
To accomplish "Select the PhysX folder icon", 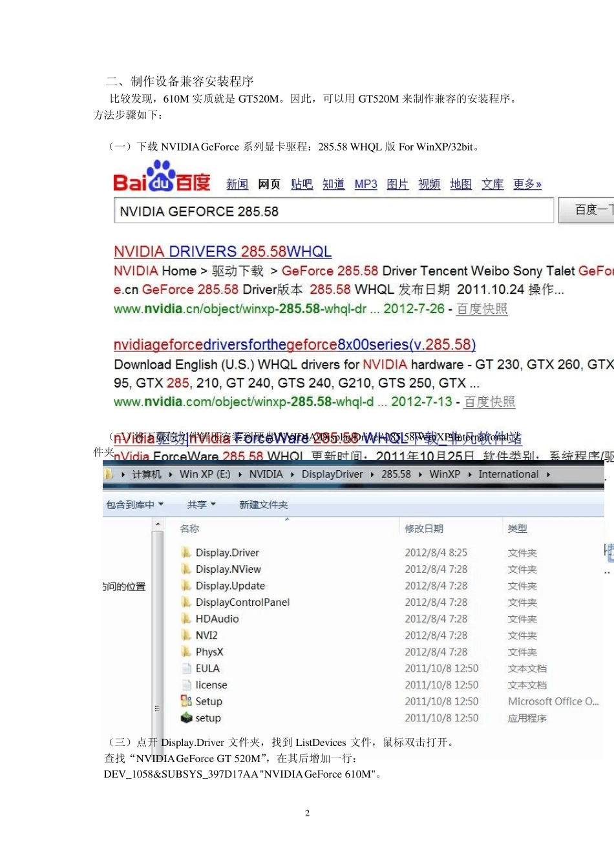I will [x=186, y=652].
